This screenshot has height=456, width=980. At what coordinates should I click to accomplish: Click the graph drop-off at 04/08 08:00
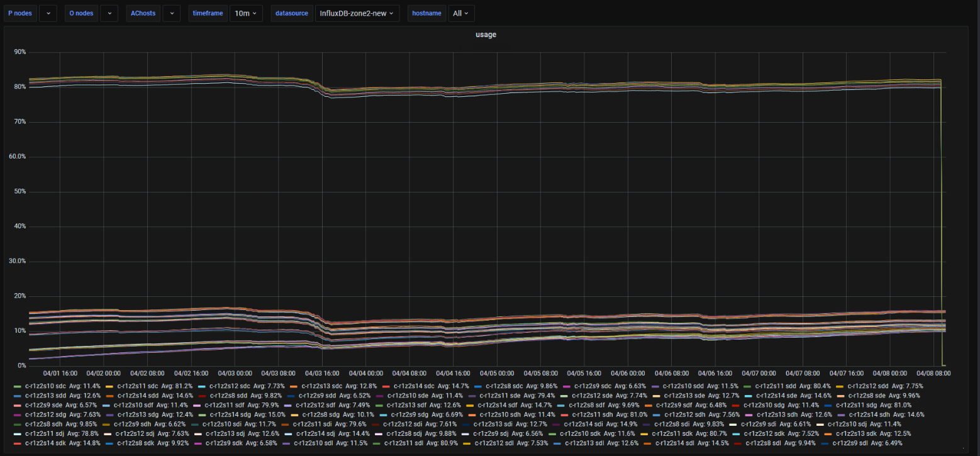coord(941,220)
